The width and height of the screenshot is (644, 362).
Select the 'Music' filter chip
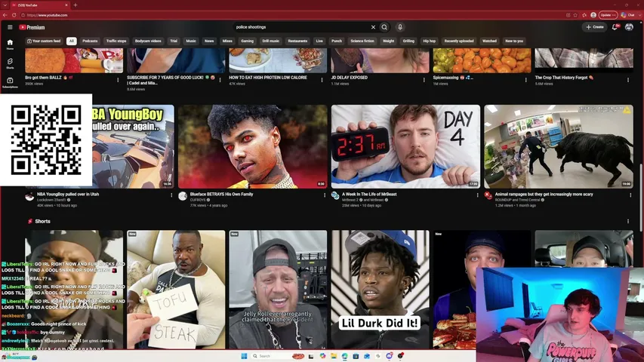(x=191, y=41)
